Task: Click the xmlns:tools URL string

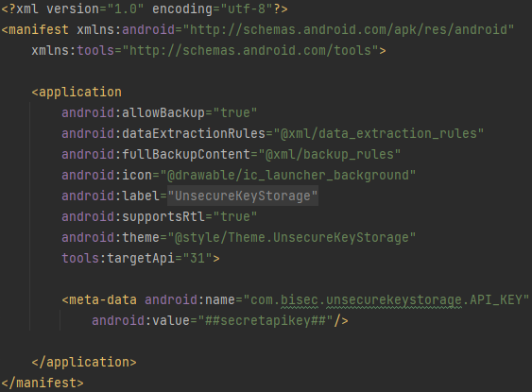Action: [250, 50]
